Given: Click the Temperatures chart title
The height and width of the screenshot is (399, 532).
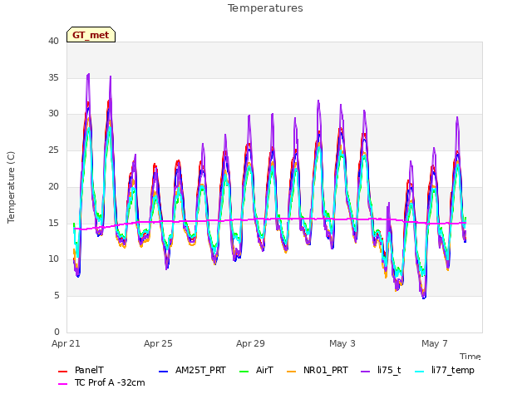Looking at the screenshot, I should tap(265, 8).
